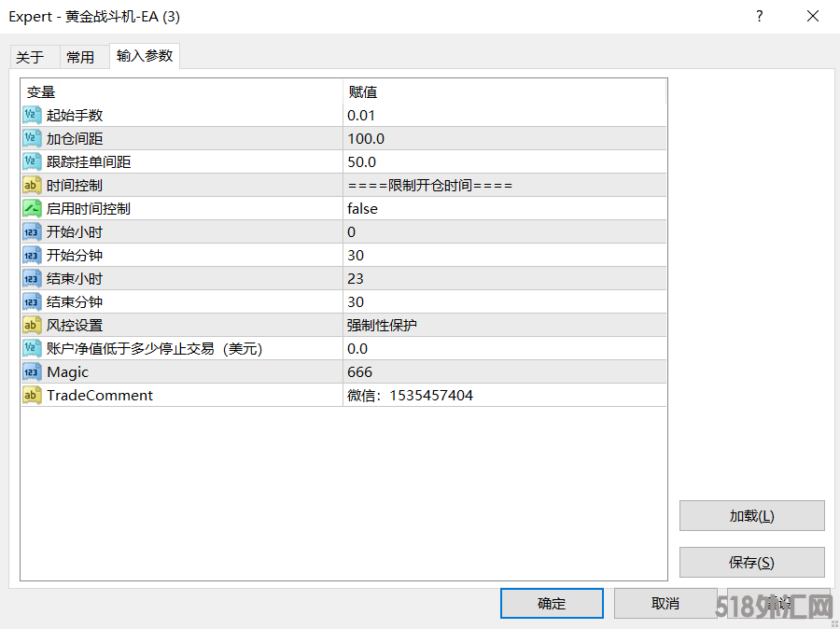Click the help question mark button
The height and width of the screenshot is (629, 840).
[x=759, y=16]
